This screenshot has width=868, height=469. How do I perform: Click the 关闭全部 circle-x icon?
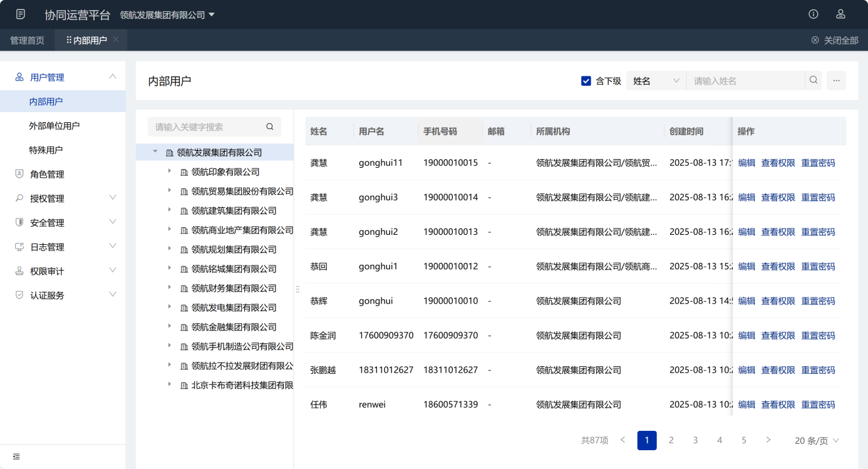815,40
